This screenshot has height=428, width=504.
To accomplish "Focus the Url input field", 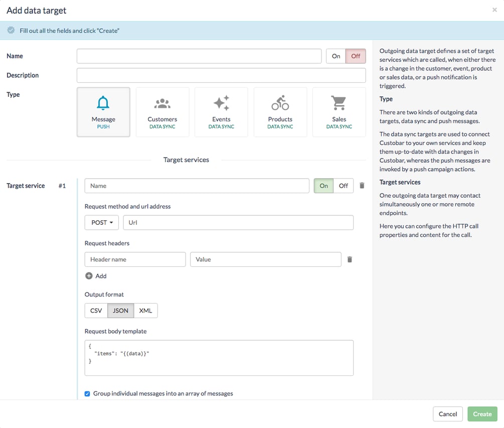I will tap(238, 222).
